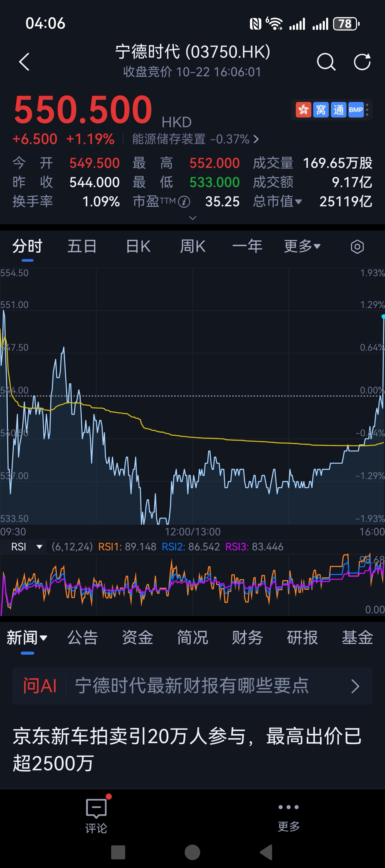The height and width of the screenshot is (868, 385).
Task: Tap the RSI sub-chart area
Action: 192,585
